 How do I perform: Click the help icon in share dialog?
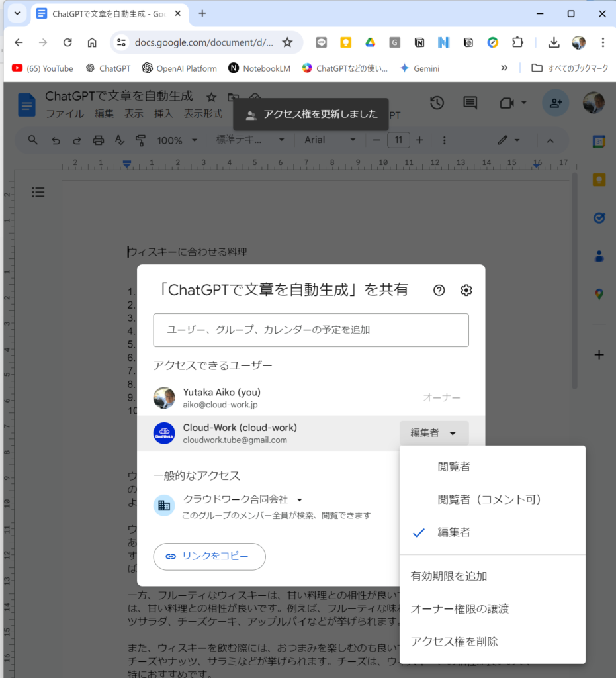coord(439,290)
